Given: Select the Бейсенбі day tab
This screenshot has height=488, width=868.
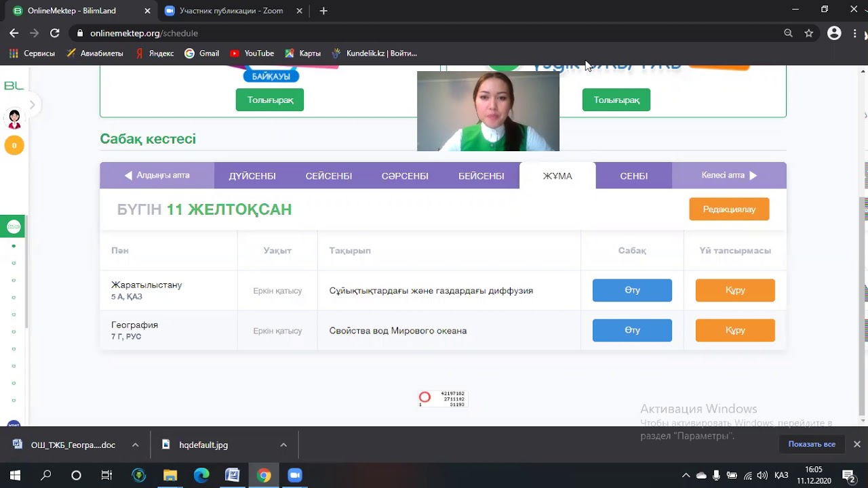Looking at the screenshot, I should [481, 176].
